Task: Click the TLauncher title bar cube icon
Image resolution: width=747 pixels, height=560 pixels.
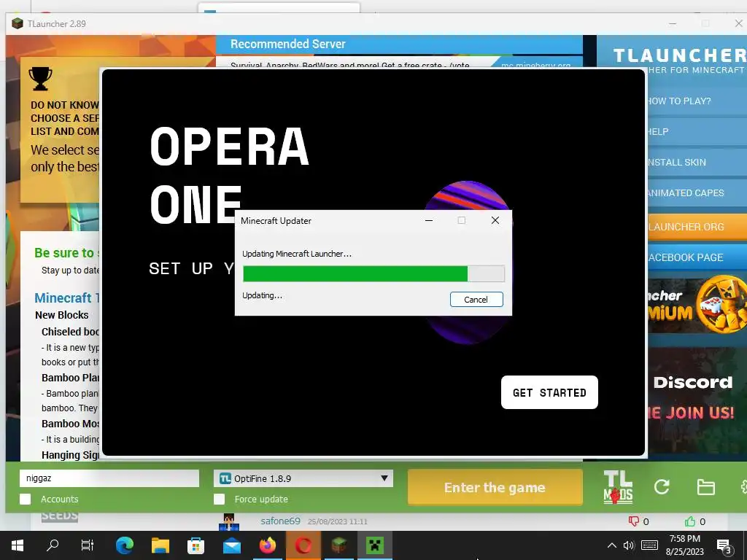Action: click(18, 23)
